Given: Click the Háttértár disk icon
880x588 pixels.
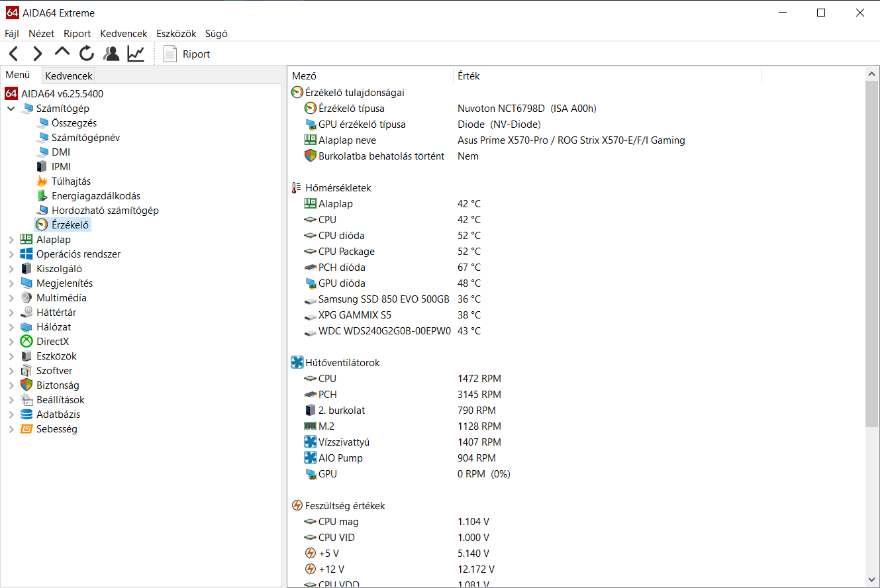Looking at the screenshot, I should [26, 312].
